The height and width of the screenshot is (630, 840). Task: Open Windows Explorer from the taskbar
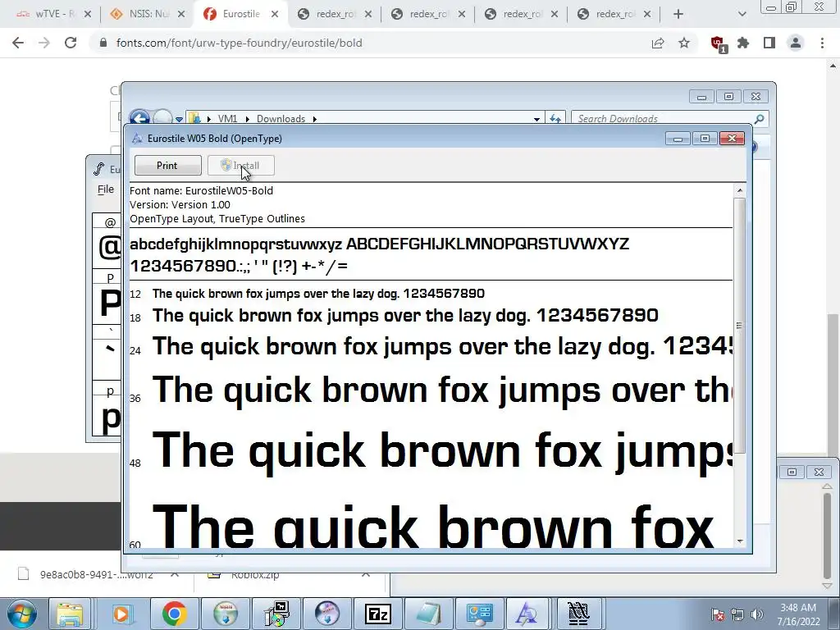tap(71, 614)
